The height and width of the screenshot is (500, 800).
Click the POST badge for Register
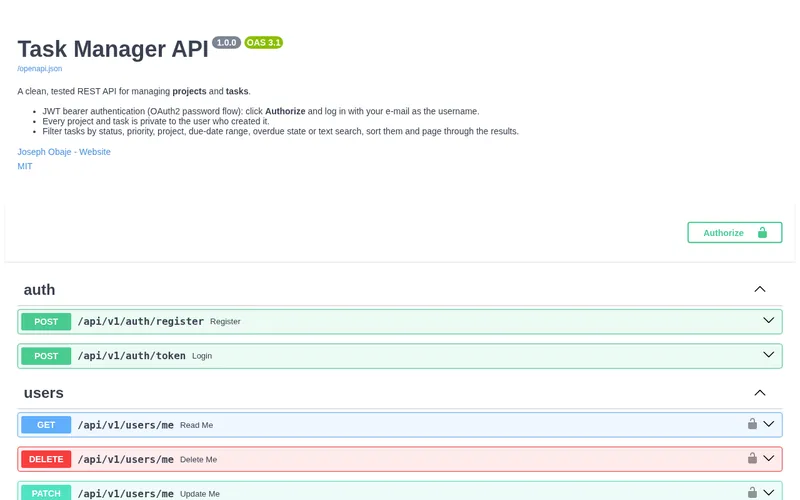[x=46, y=322]
